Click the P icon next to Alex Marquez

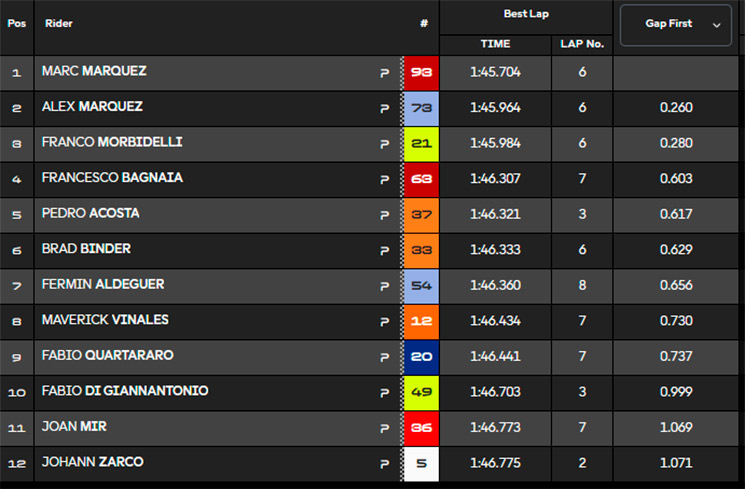point(385,109)
